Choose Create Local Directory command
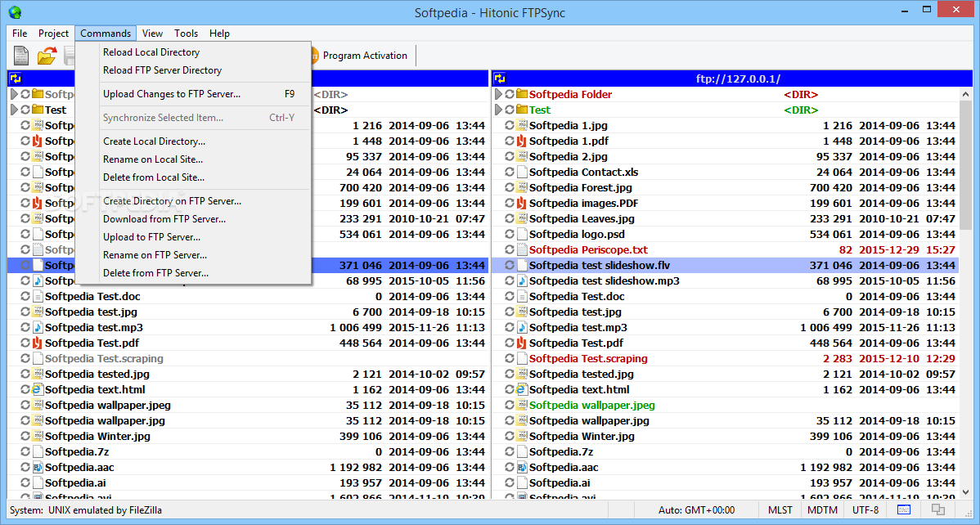Viewport: 980px width, 525px height. coord(192,141)
